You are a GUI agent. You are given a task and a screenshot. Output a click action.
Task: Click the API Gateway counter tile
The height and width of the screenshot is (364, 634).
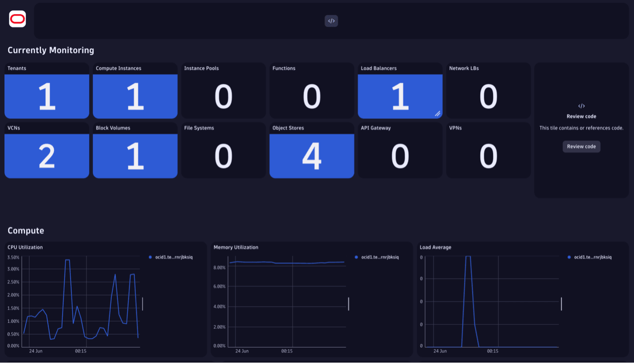(400, 150)
